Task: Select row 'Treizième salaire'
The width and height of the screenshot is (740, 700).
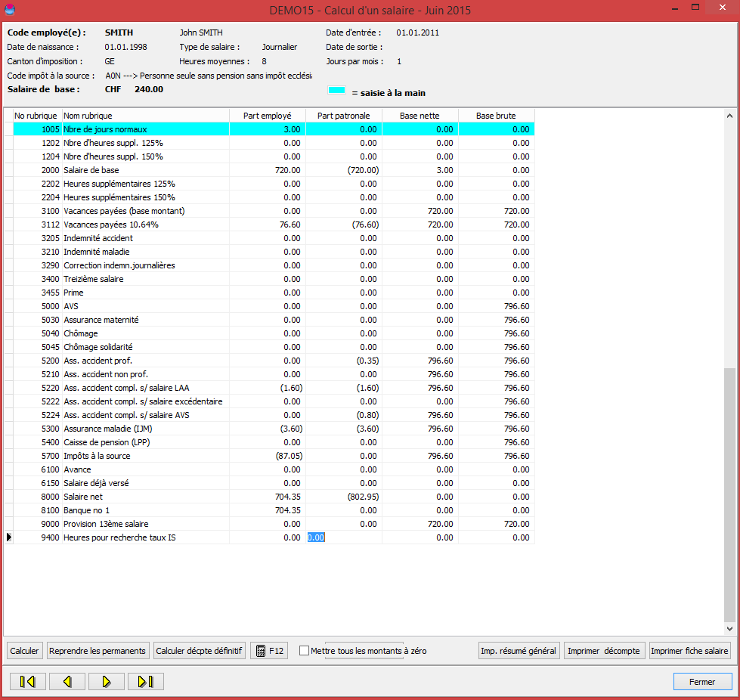Action: [274, 279]
